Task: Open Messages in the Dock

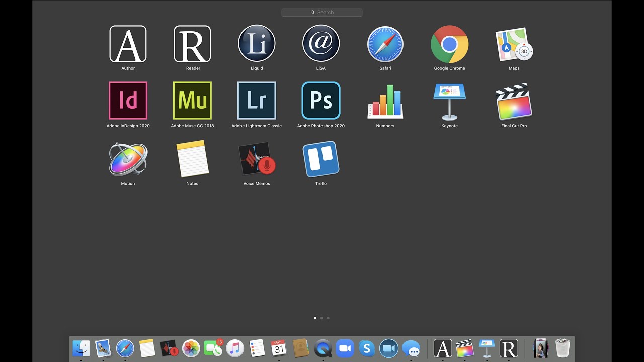Action: 411,348
